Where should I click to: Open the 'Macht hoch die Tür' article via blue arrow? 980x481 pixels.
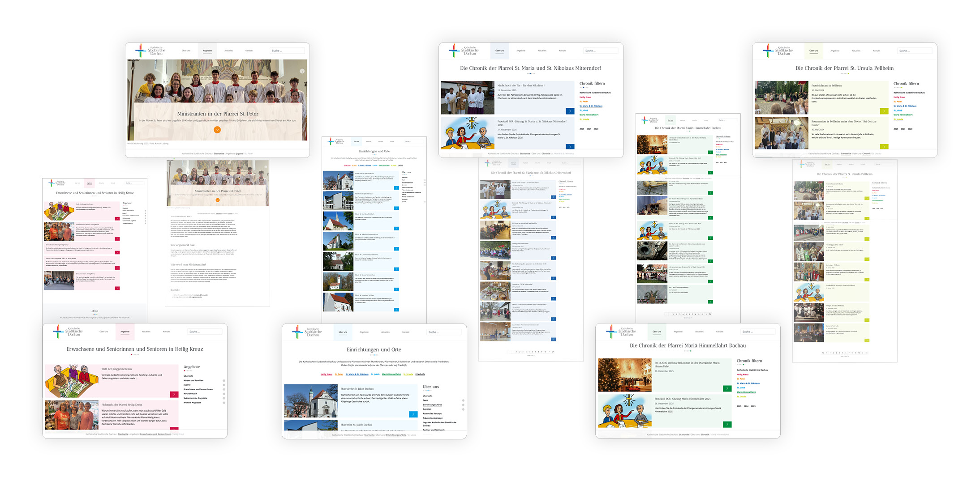(570, 111)
